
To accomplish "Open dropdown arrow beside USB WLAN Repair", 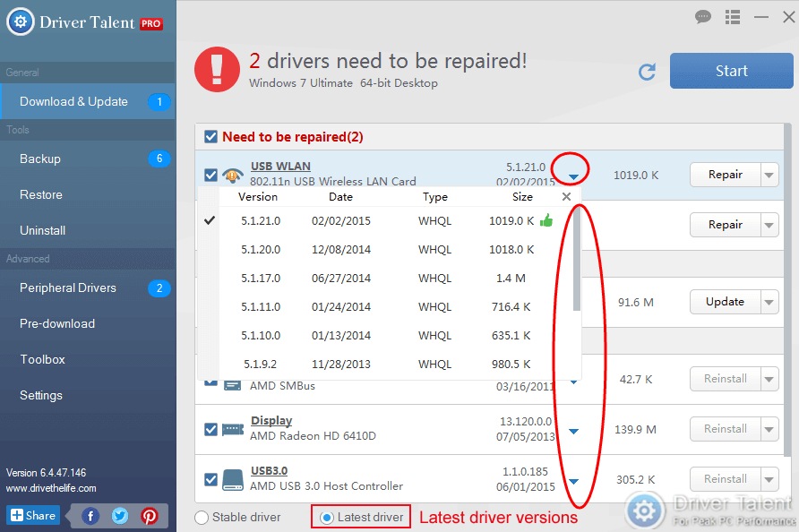I will coord(769,175).
